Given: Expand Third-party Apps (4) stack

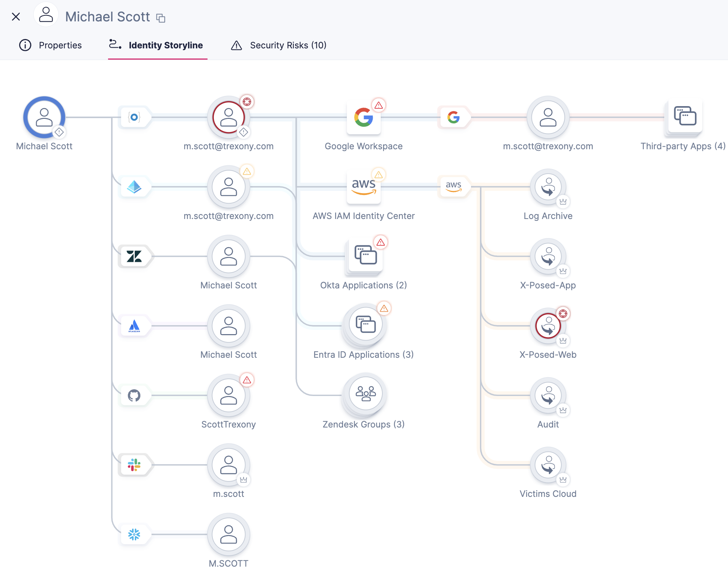Looking at the screenshot, I should click(x=684, y=116).
